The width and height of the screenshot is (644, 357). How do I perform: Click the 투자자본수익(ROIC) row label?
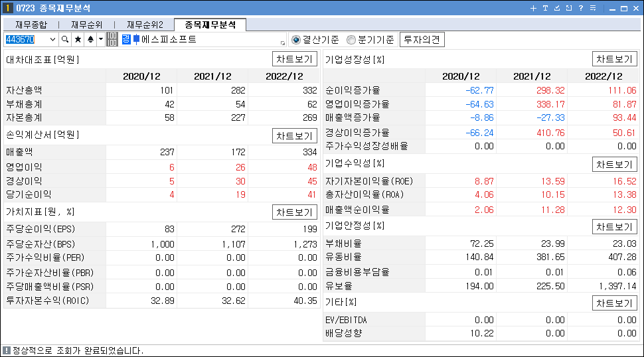[48, 301]
